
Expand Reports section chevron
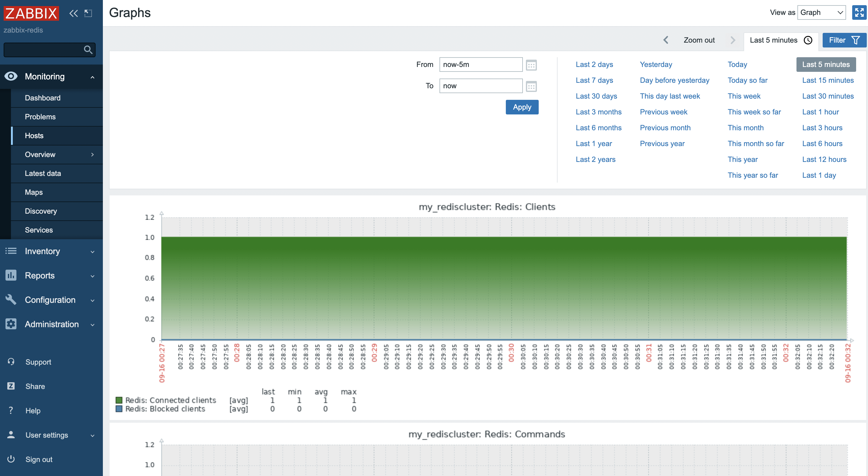tap(92, 275)
